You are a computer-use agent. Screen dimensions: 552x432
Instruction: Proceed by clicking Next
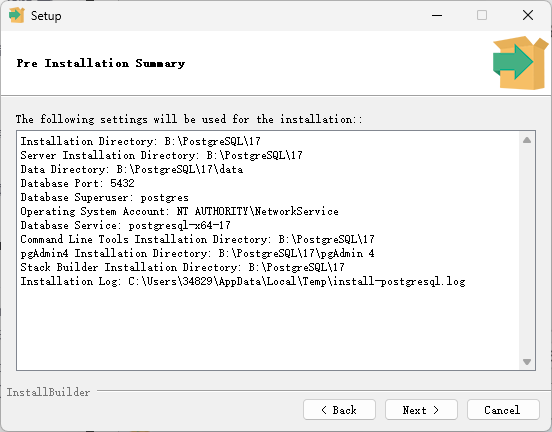coord(421,410)
